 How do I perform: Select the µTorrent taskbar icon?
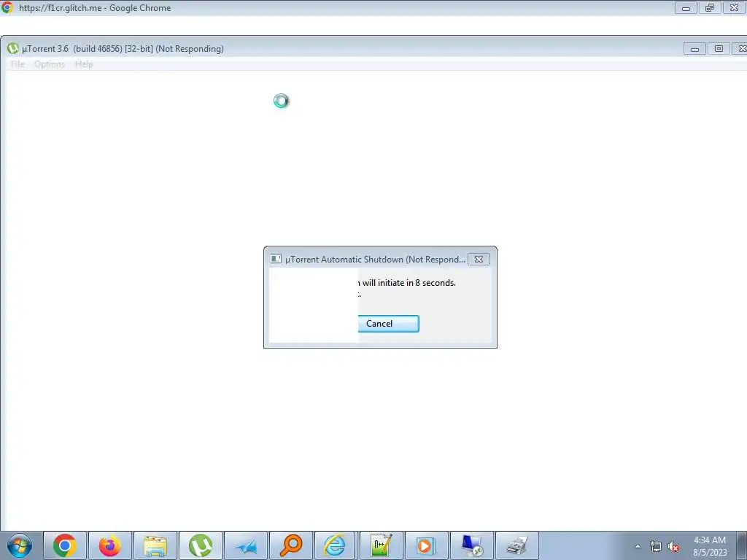pyautogui.click(x=201, y=545)
